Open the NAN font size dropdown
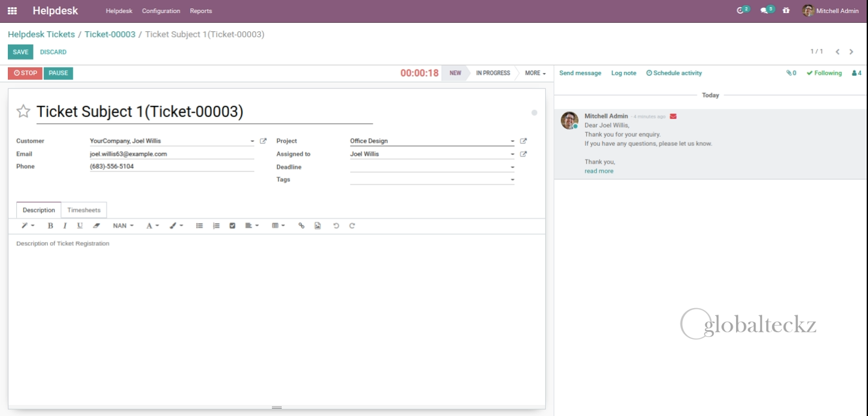The height and width of the screenshot is (416, 868). [123, 226]
